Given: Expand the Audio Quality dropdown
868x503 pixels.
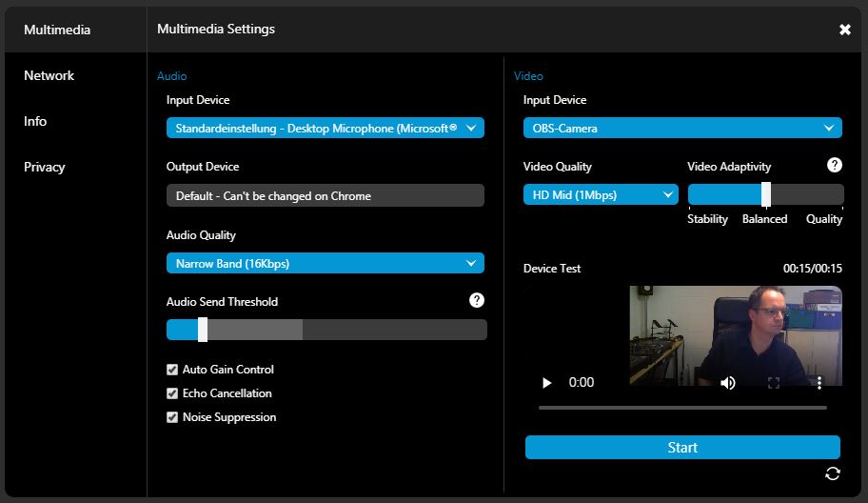Looking at the screenshot, I should point(325,263).
